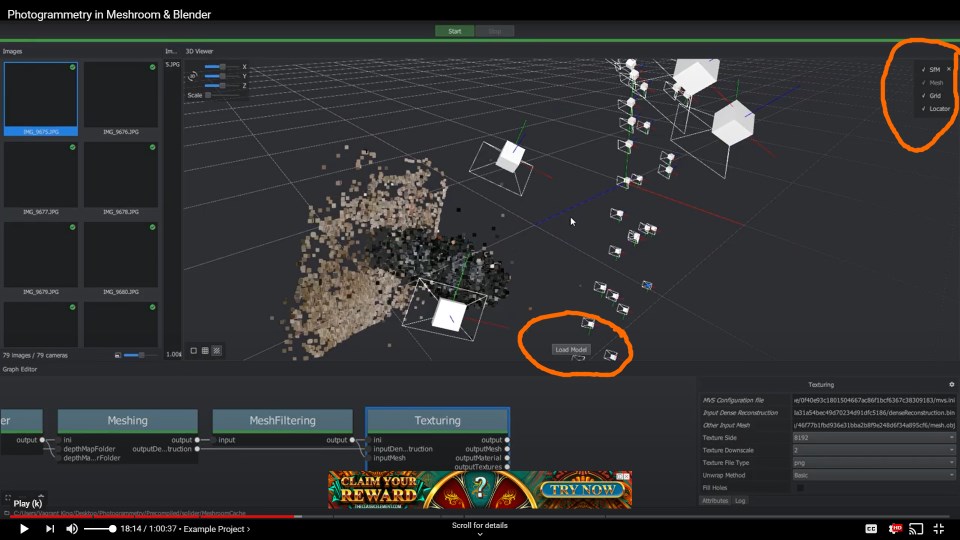960x540 pixels.
Task: Click the Scroll for details arrow
Action: 479,534
